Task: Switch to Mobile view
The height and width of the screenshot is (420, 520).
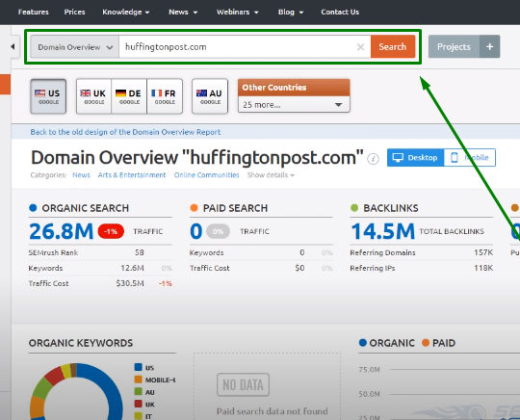Action: 470,158
